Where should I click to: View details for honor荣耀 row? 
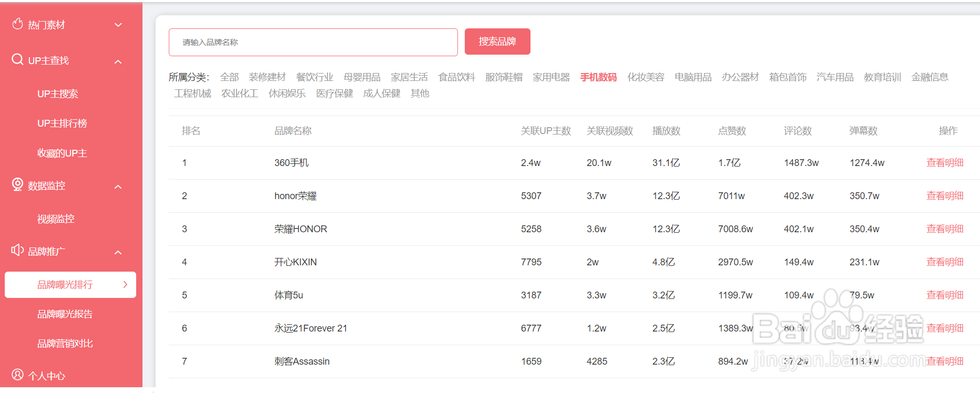[945, 196]
